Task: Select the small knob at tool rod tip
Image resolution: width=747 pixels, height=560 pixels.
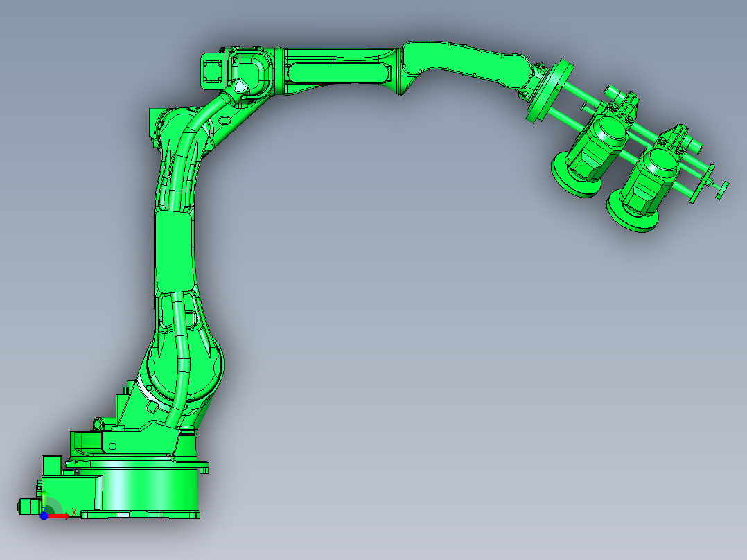Action: tap(721, 190)
